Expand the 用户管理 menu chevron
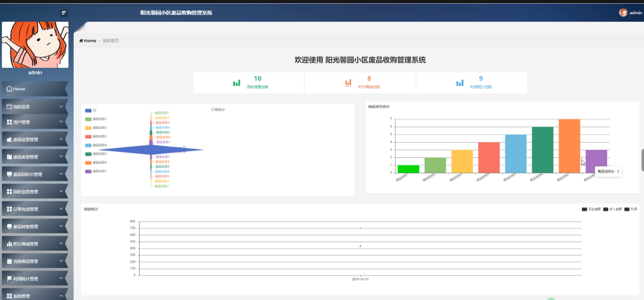The image size is (644, 300). tap(61, 122)
